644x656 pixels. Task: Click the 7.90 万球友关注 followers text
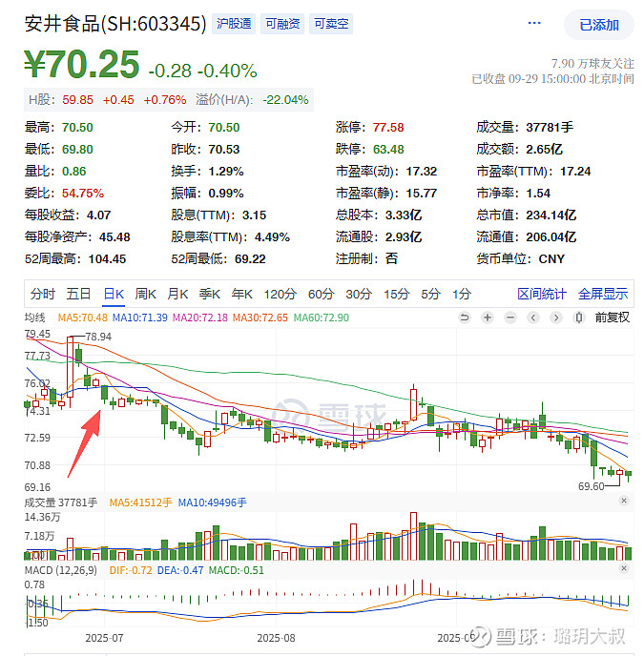coord(592,64)
